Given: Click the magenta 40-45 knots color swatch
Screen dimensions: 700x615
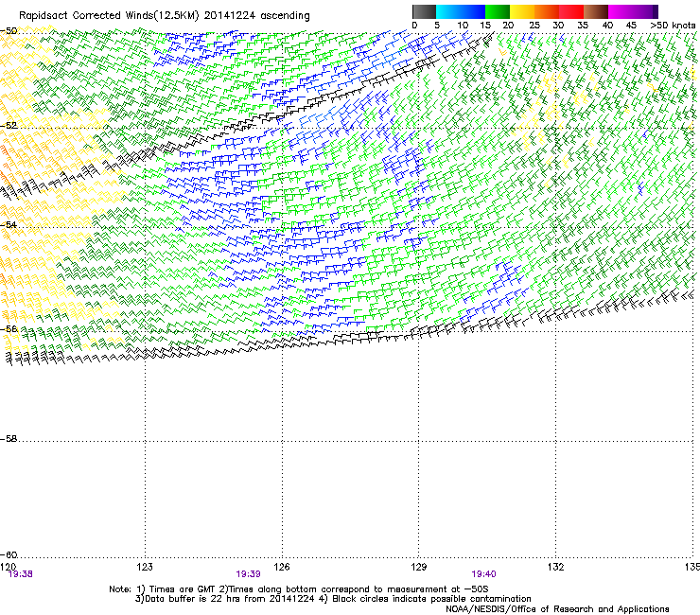Looking at the screenshot, I should 621,11.
